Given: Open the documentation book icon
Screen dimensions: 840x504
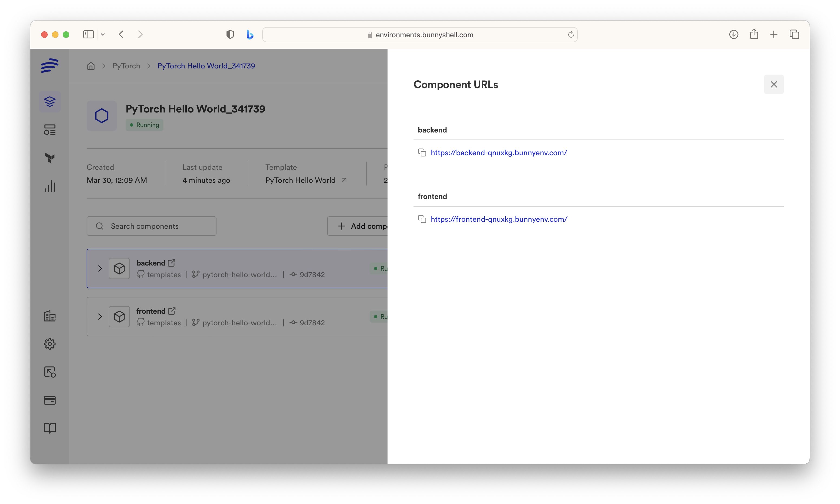Looking at the screenshot, I should click(50, 428).
